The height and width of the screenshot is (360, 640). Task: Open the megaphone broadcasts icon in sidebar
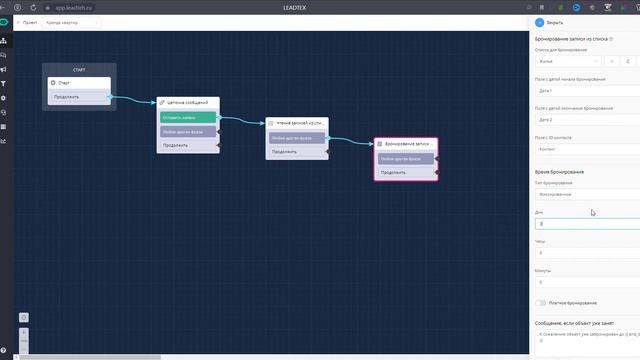coord(4,69)
